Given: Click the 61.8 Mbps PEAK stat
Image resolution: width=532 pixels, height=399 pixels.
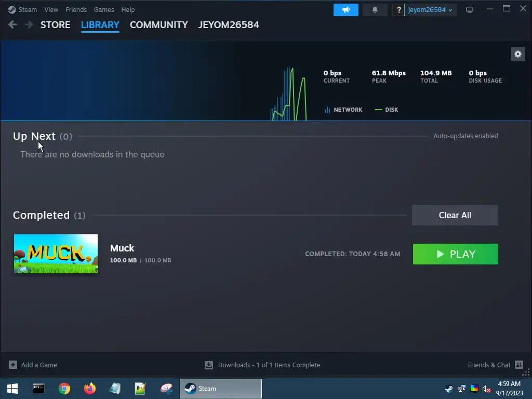Looking at the screenshot, I should coord(389,76).
